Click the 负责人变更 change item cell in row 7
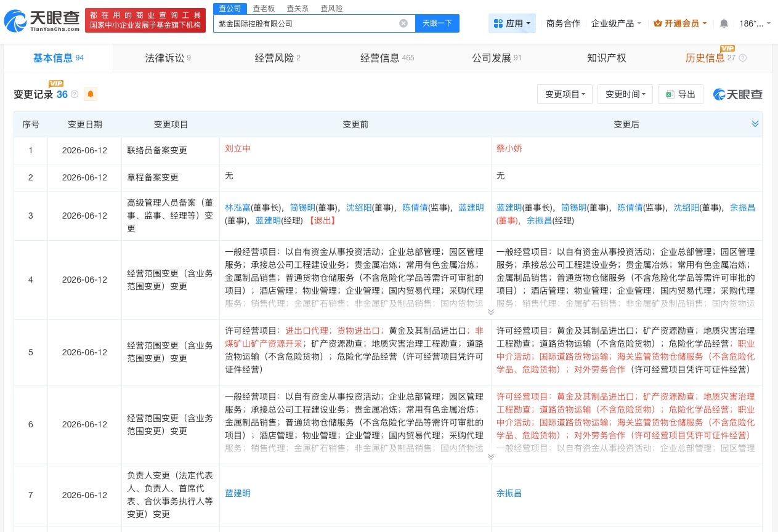 (171, 495)
